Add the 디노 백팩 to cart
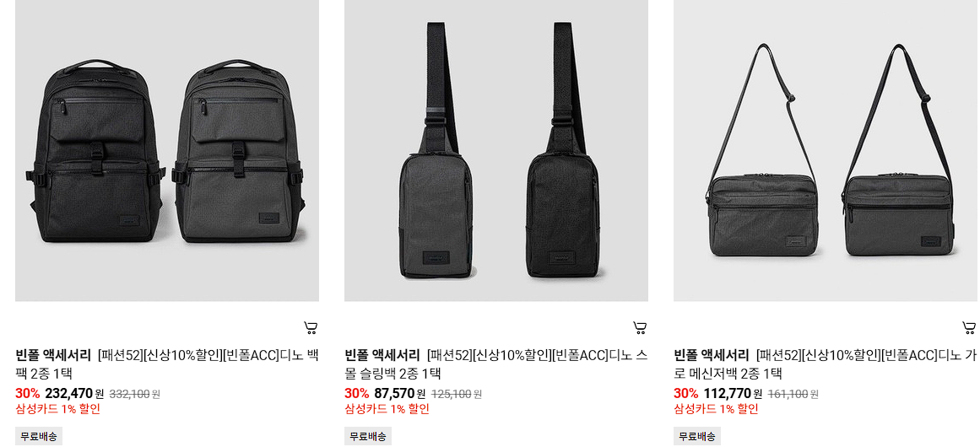The image size is (980, 447). pyautogui.click(x=311, y=327)
